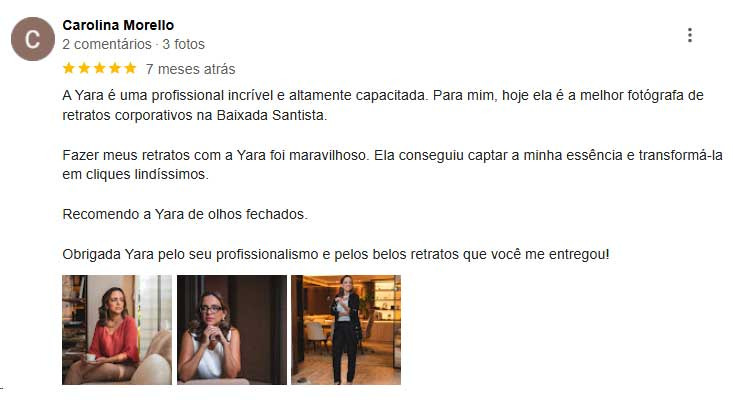This screenshot has width=733, height=410.
Task: Click the sentence "Recomendo a Yara de olhos fechados."
Action: tap(185, 215)
